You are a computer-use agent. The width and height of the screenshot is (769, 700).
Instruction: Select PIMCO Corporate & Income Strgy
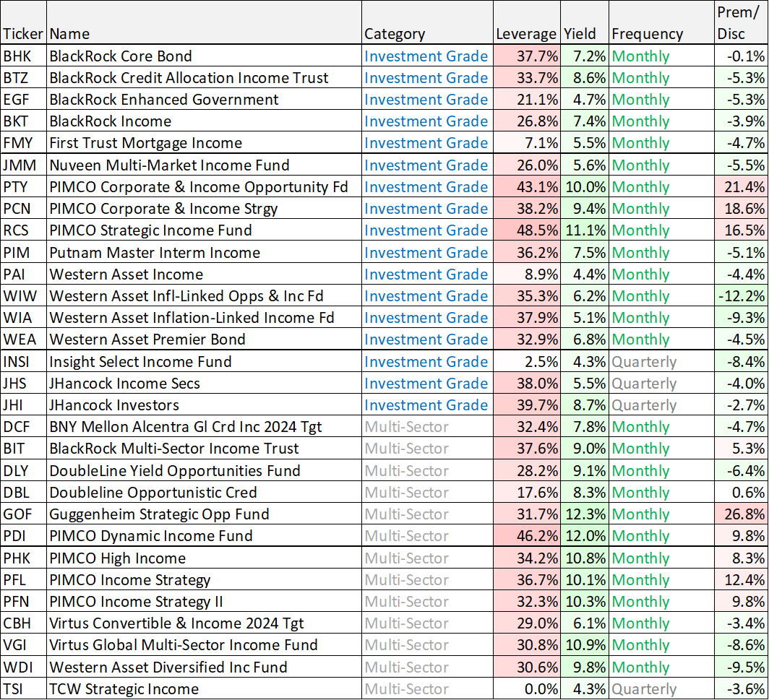click(204, 208)
